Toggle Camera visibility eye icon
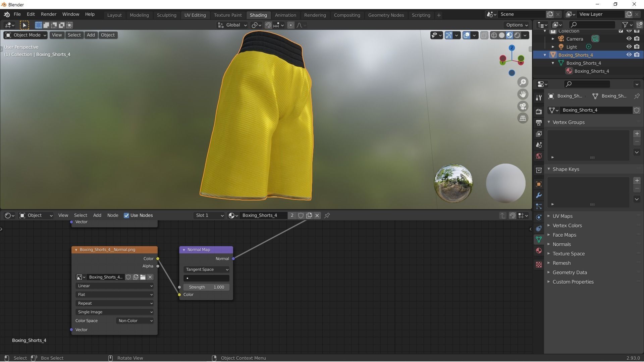Screen dimensions: 644x362 click(629, 39)
